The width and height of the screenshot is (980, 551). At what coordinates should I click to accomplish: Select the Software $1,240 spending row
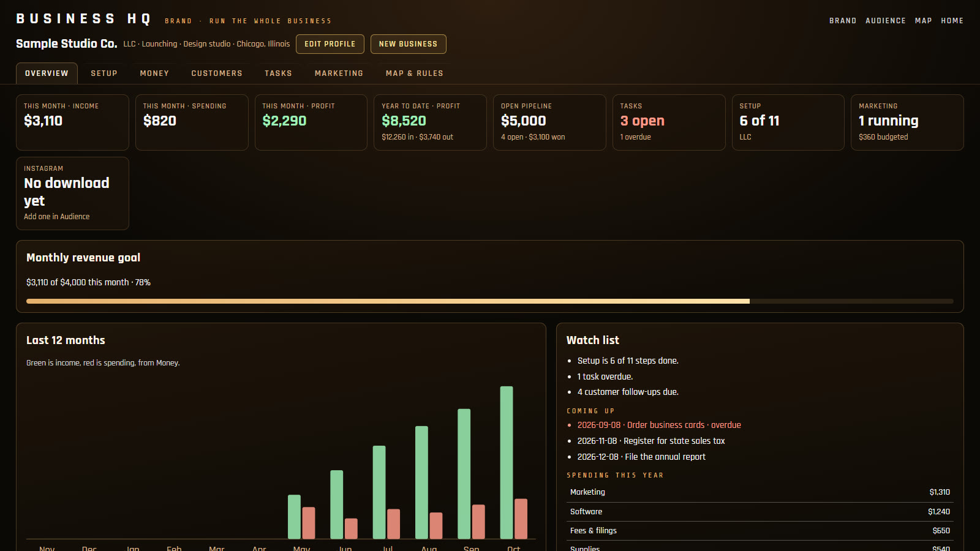pyautogui.click(x=760, y=512)
